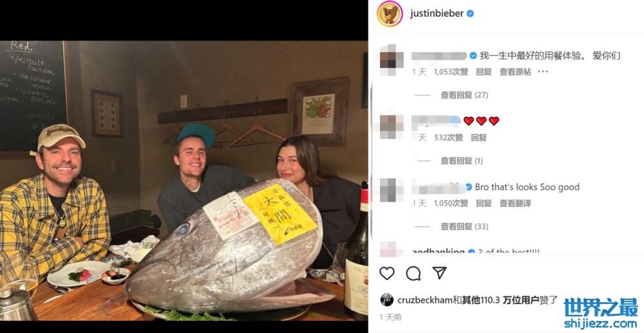Reply to the 1,053次赞 comment
The height and width of the screenshot is (333, 644).
484,72
